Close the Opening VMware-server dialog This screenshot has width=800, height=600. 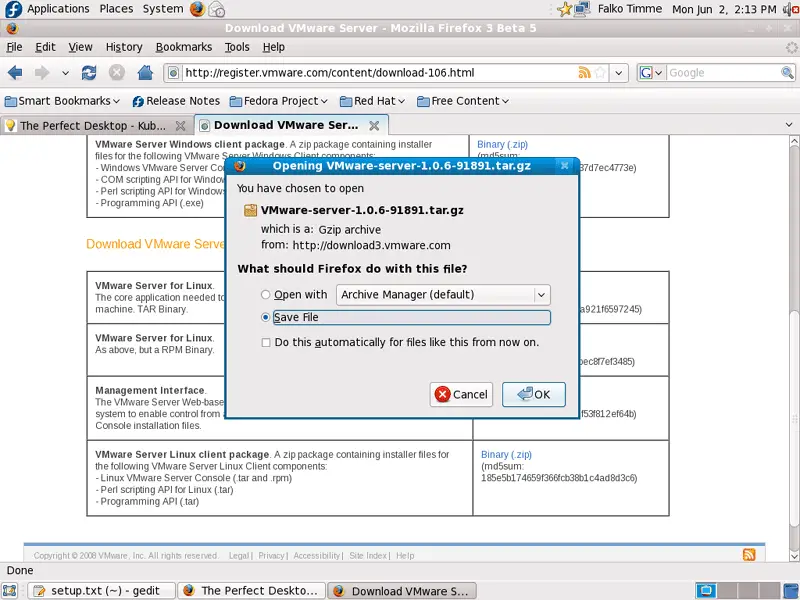564,166
